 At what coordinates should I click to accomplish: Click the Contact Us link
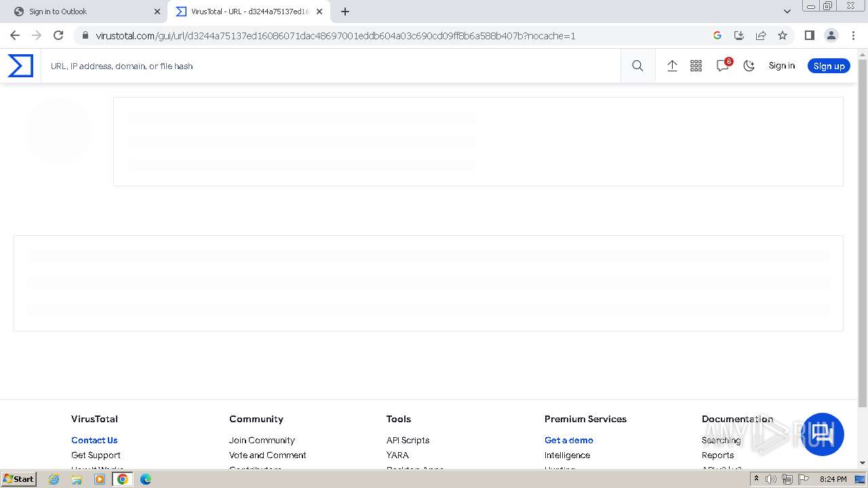[94, 440]
